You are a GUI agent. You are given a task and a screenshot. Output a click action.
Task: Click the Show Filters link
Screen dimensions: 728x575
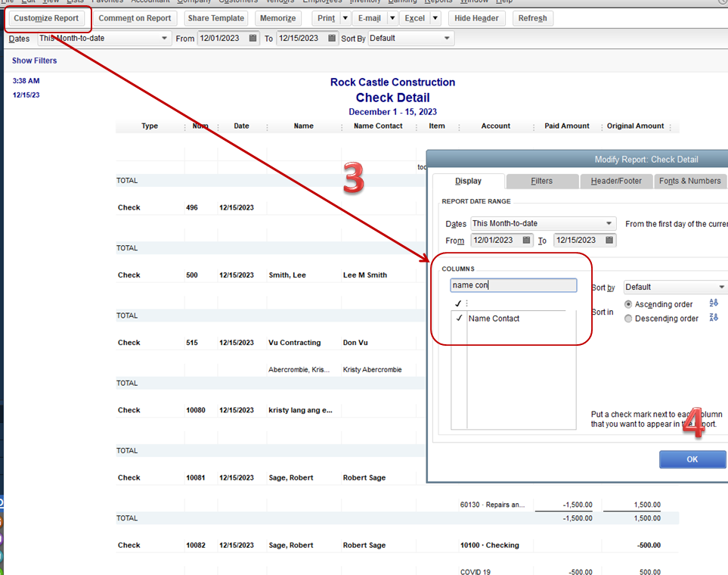(x=34, y=61)
